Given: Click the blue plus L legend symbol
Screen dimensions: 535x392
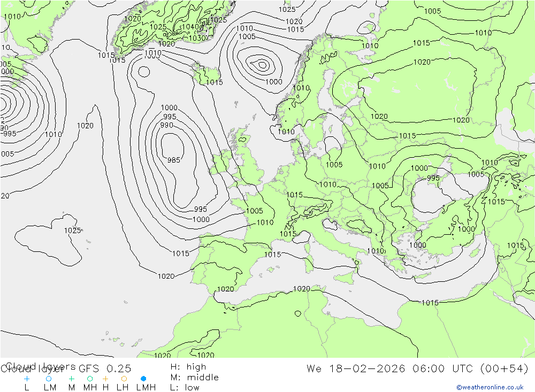Looking at the screenshot, I should [27, 379].
